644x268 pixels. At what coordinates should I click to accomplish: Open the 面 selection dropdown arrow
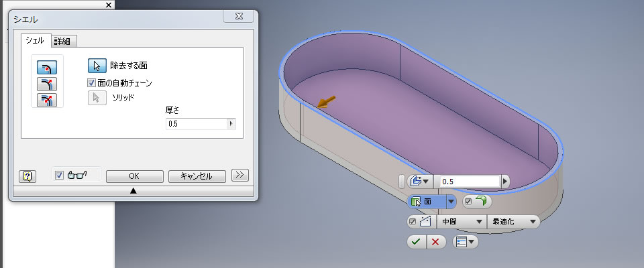pos(451,202)
